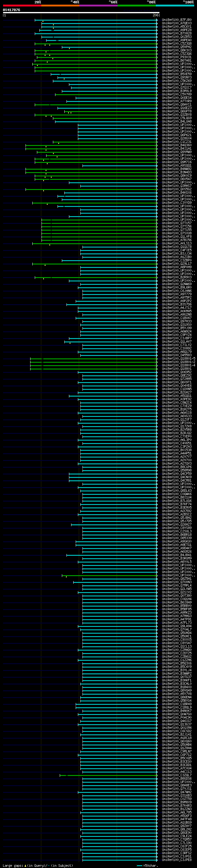
Task: Click hit label UniRef100_B3JJ34
Action: 177,253
